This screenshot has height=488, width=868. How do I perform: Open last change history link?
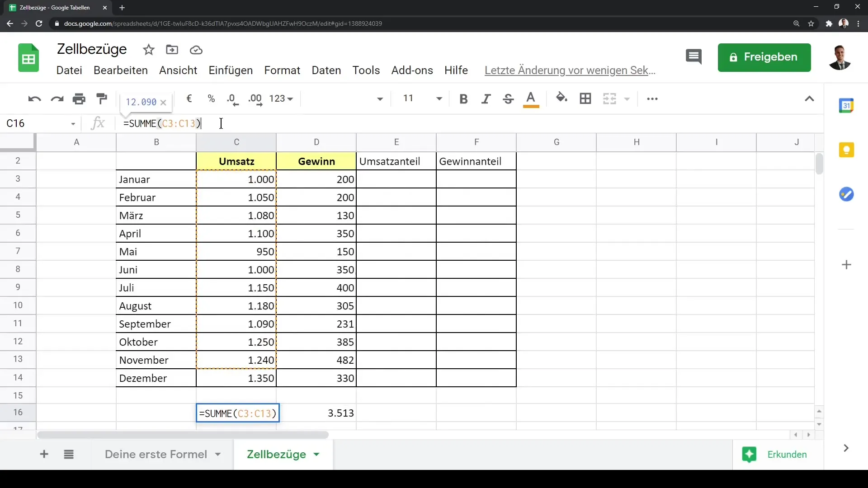(570, 70)
